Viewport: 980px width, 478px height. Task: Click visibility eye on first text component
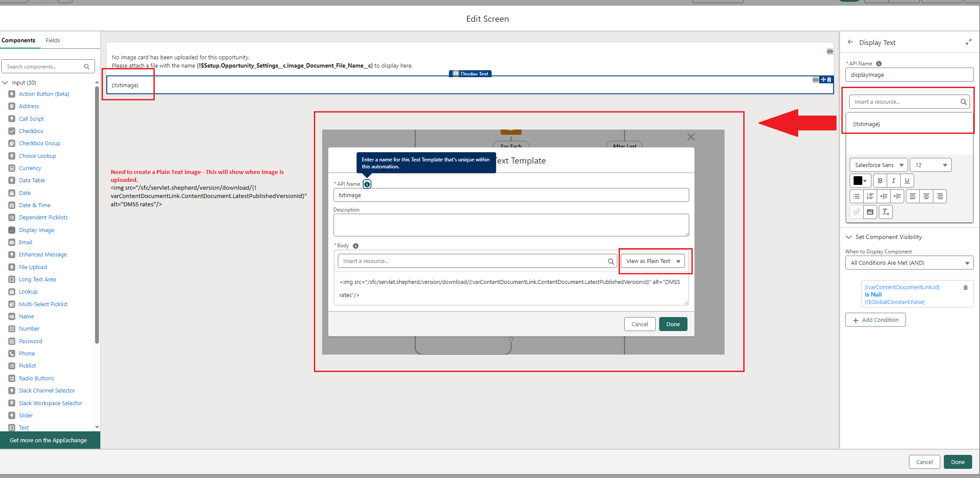point(830,51)
